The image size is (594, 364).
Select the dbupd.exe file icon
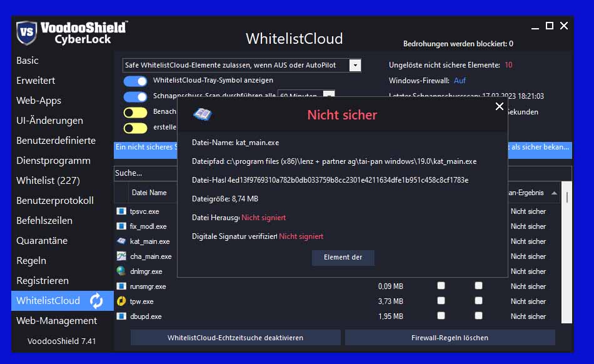coord(121,316)
